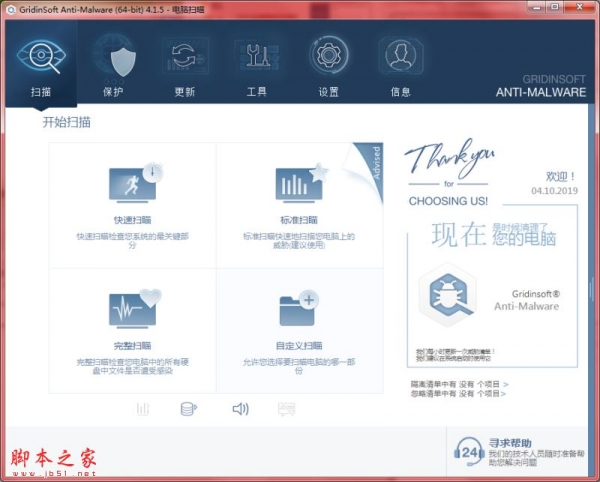This screenshot has width=600, height=482.
Task: Click the crossed-out message bubble icon
Action: (287, 409)
